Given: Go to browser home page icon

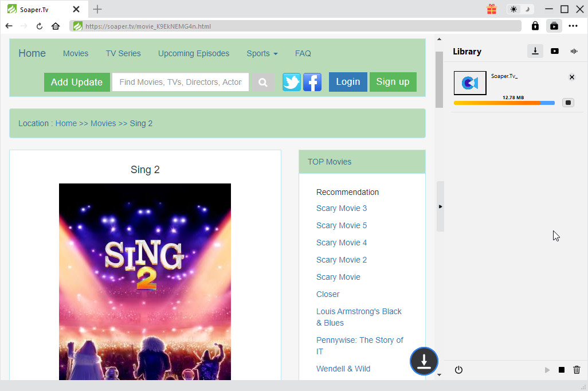Looking at the screenshot, I should click(x=56, y=26).
